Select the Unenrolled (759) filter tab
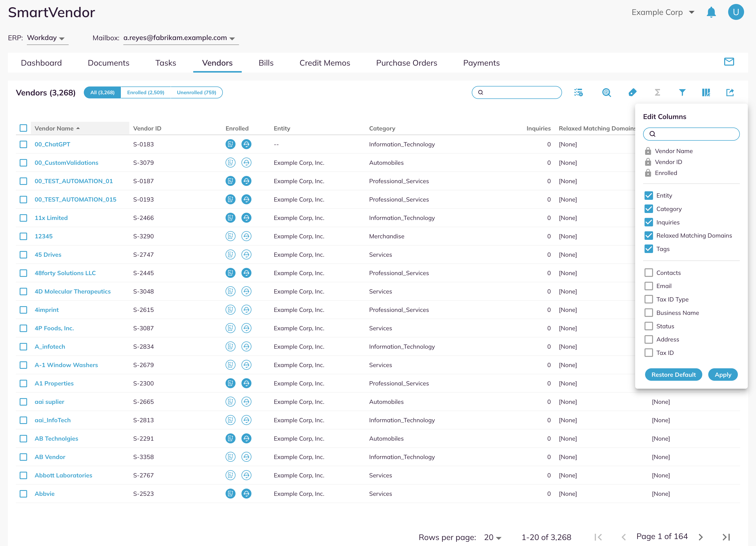Image resolution: width=756 pixels, height=546 pixels. click(x=196, y=93)
